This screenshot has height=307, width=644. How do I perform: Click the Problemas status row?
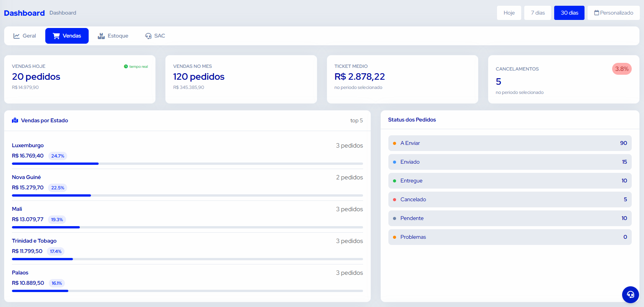(510, 237)
